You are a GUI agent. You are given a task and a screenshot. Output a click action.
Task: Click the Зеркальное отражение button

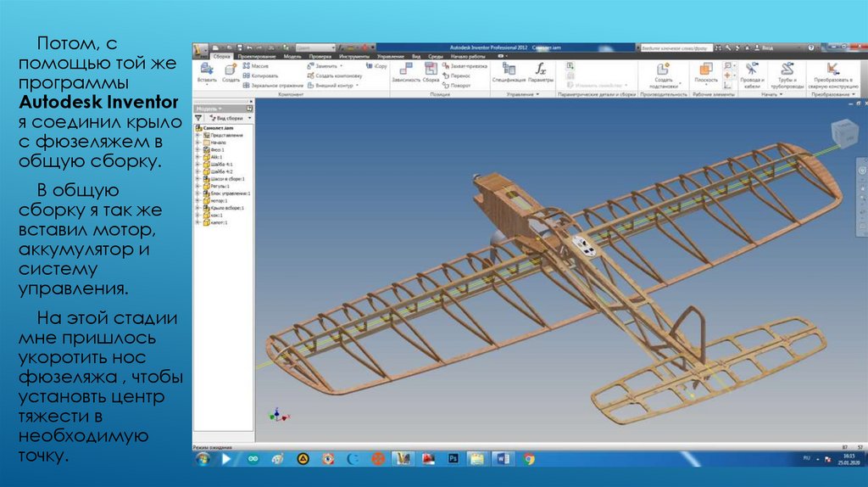(x=272, y=86)
